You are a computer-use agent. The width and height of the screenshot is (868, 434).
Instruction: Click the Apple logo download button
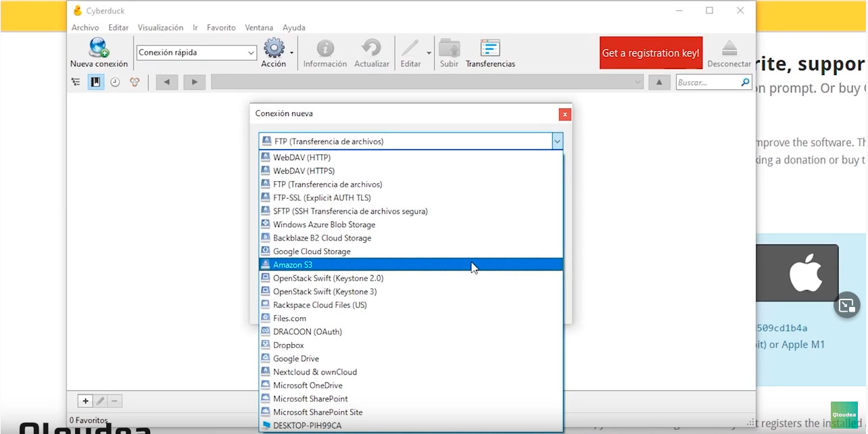point(806,274)
